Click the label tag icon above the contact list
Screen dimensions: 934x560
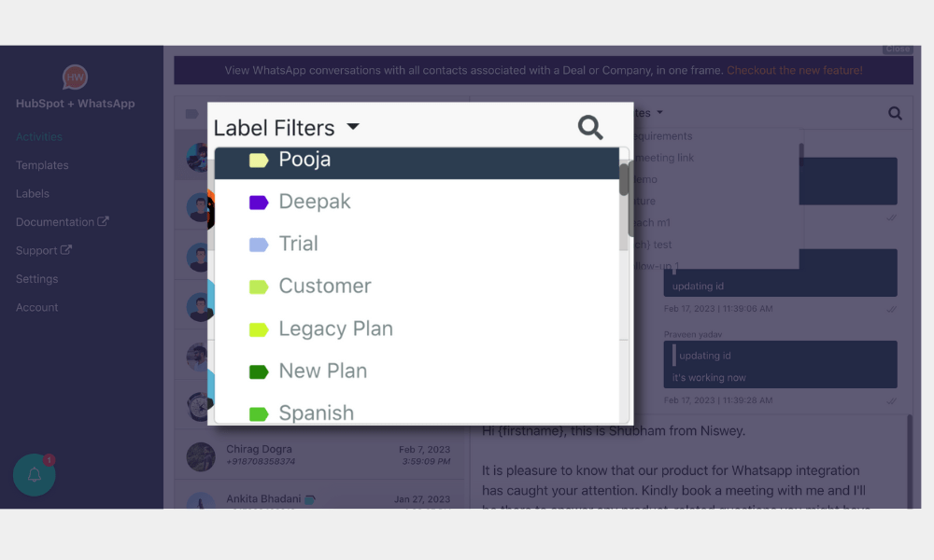(192, 112)
